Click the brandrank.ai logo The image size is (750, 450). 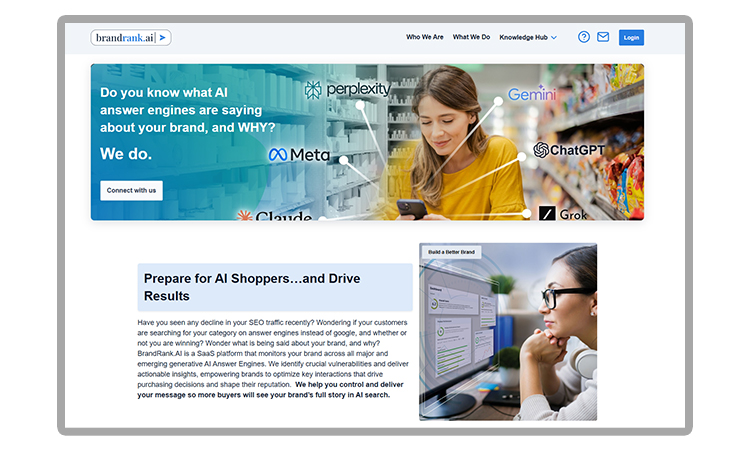(131, 38)
